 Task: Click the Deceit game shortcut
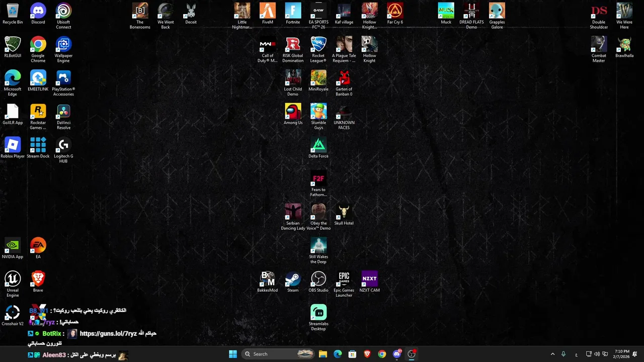tap(191, 14)
